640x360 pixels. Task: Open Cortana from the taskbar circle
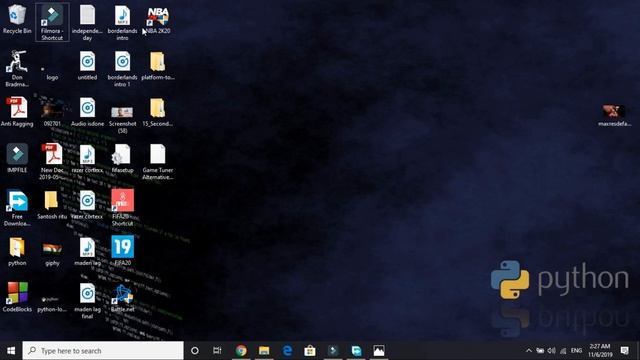coord(195,351)
